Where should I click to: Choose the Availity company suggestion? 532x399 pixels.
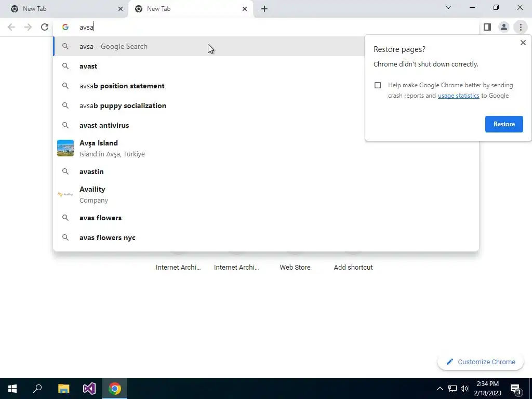[x=265, y=194]
